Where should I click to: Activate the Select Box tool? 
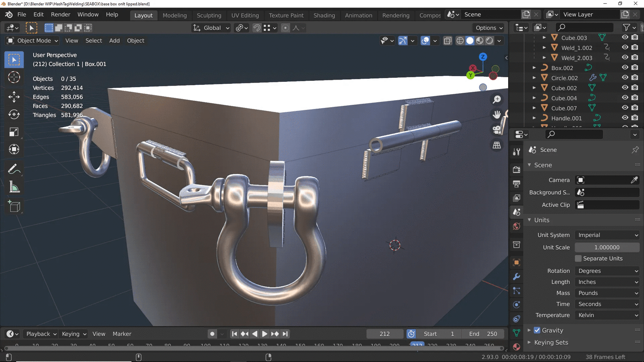click(x=14, y=60)
